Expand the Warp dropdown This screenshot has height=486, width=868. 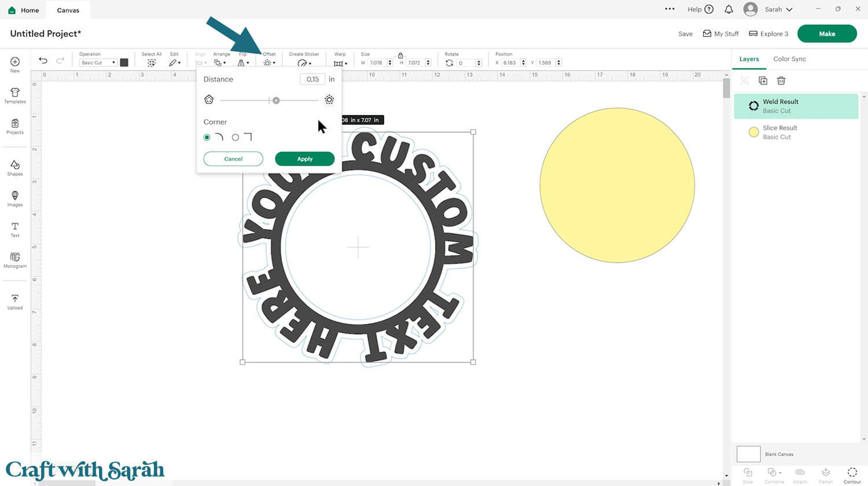tap(340, 63)
